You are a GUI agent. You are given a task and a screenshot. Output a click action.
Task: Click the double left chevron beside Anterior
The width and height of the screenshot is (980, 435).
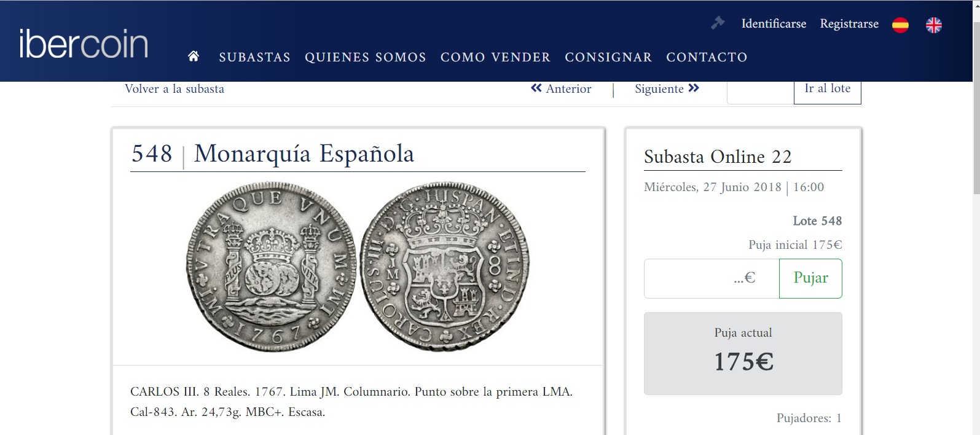pyautogui.click(x=536, y=88)
